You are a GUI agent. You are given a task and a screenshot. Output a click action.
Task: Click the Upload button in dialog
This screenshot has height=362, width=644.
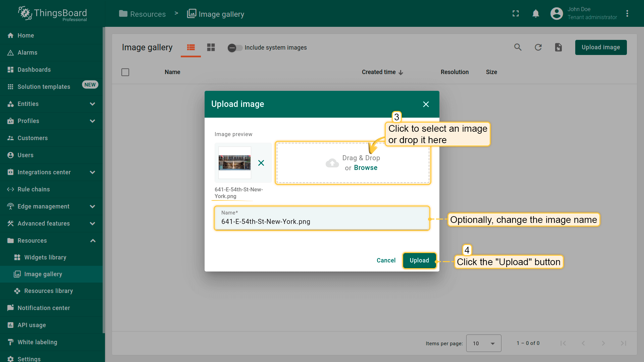pyautogui.click(x=419, y=260)
